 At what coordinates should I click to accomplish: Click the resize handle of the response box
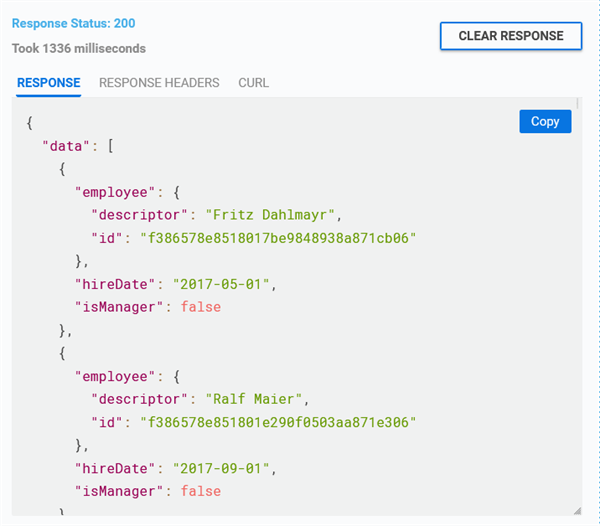(578, 511)
